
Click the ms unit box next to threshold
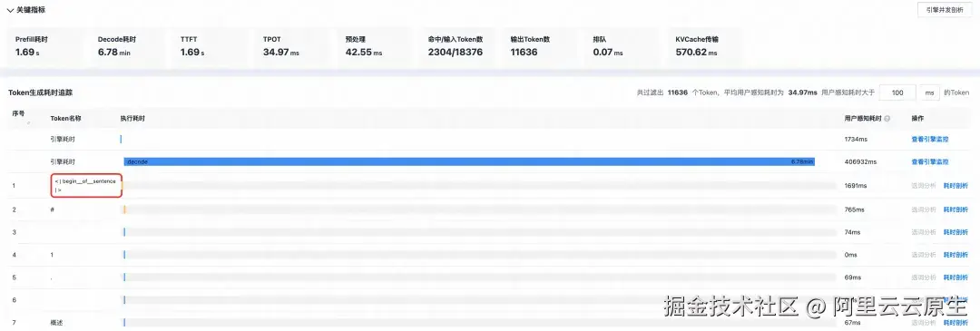pyautogui.click(x=929, y=92)
